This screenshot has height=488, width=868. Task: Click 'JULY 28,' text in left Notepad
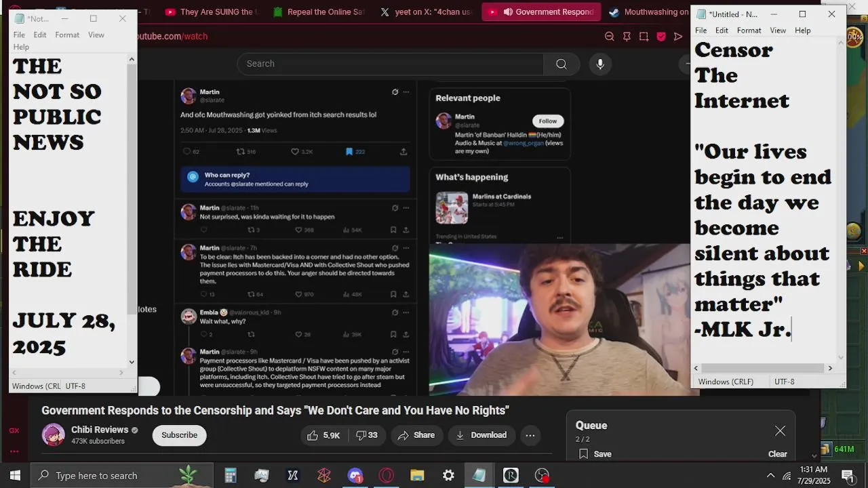tap(64, 321)
